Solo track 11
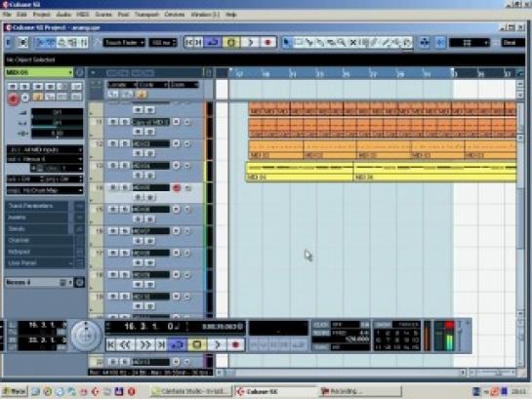Image resolution: width=532 pixels, height=399 pixels. tap(125, 122)
